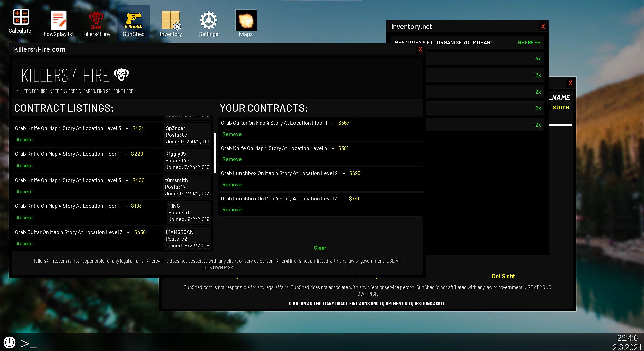Remove the $381 Grab Knife contract

point(232,159)
